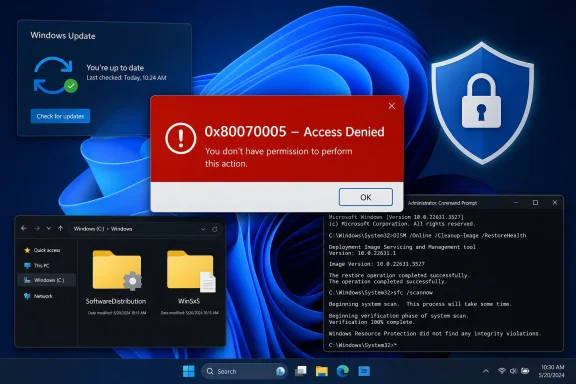576x384 pixels.
Task: Click the C:\Windows\System32> prompt at bottom
Action: [x=362, y=345]
